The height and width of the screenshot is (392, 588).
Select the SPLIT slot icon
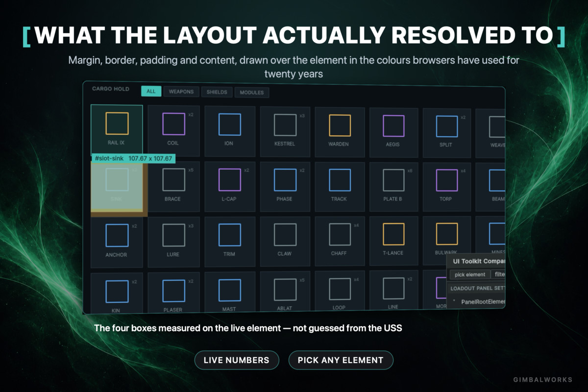point(447,126)
